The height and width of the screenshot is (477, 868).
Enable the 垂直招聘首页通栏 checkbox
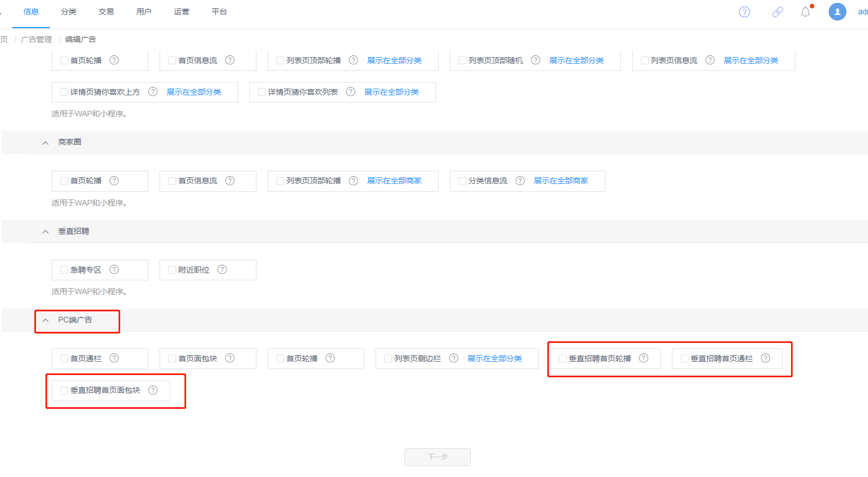coord(685,358)
